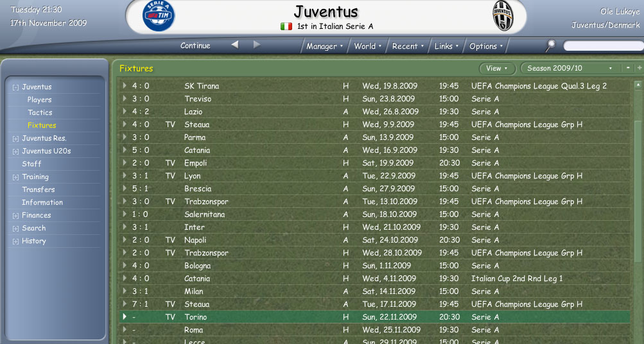Open the Manager menu
The width and height of the screenshot is (644, 344).
tap(324, 46)
